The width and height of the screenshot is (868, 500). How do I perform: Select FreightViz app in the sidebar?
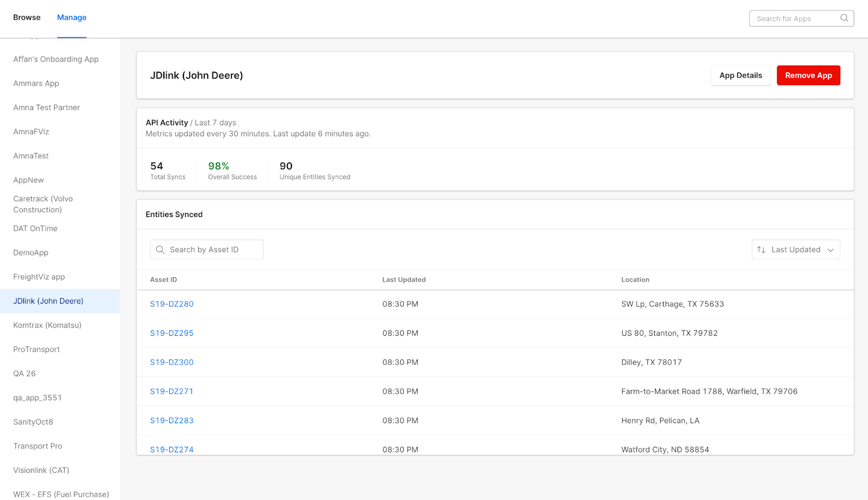[x=39, y=277]
